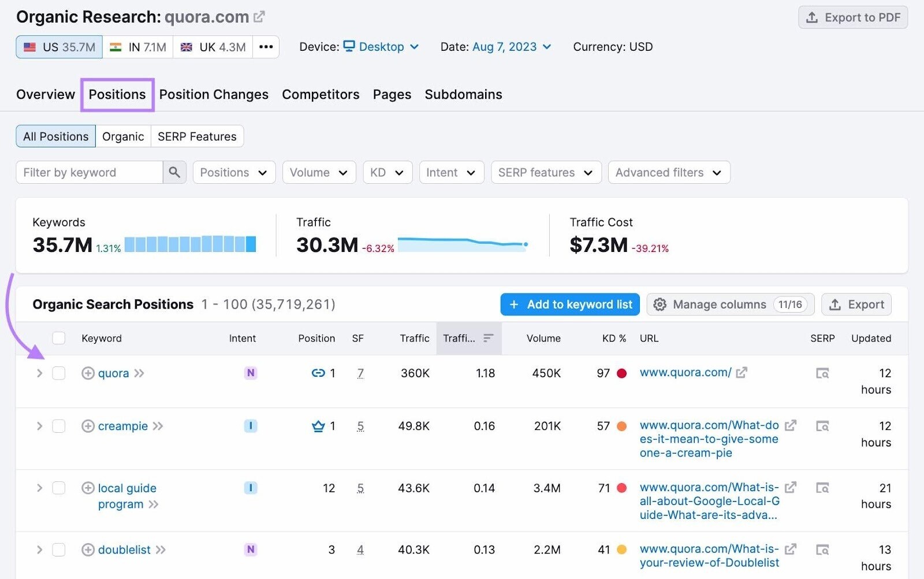Image resolution: width=924 pixels, height=579 pixels.
Task: View SERP snapshot for local guide program row
Action: pyautogui.click(x=822, y=488)
